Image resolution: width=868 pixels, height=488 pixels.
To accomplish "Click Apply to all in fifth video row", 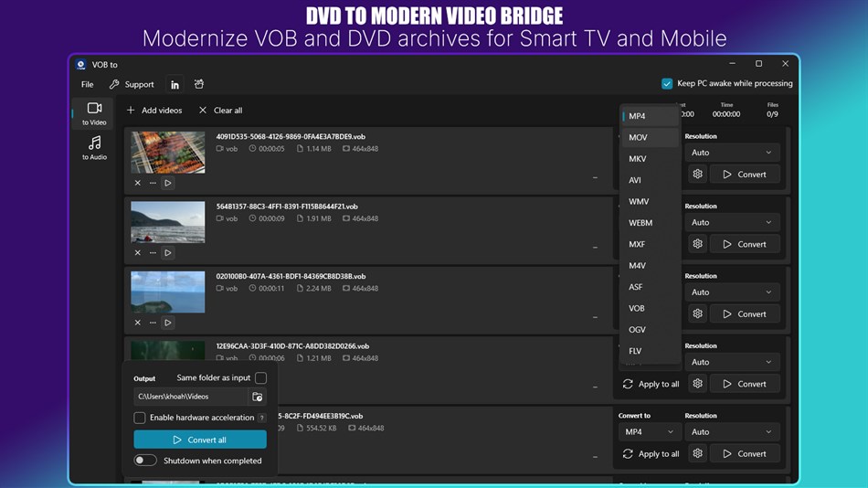I will pyautogui.click(x=651, y=453).
